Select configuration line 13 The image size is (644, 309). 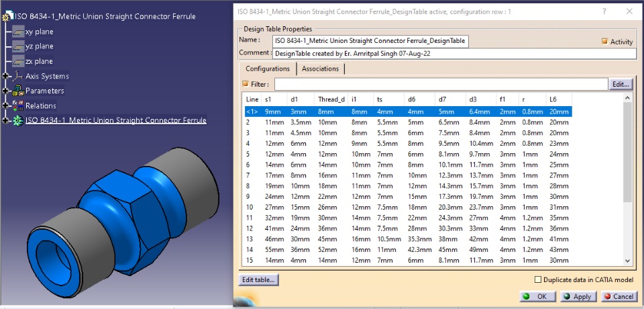[x=408, y=239]
